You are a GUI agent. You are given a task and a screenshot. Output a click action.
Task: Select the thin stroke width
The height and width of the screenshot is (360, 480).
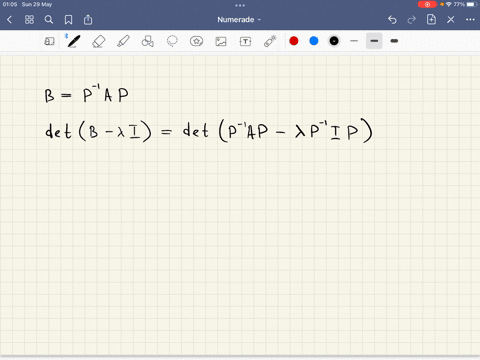tap(354, 41)
